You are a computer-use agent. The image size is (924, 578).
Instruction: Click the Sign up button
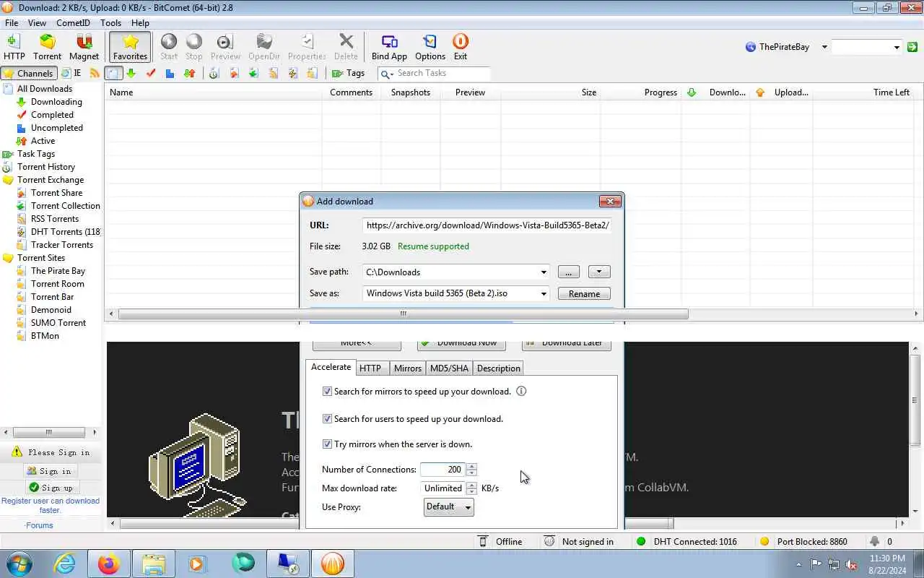coord(50,488)
